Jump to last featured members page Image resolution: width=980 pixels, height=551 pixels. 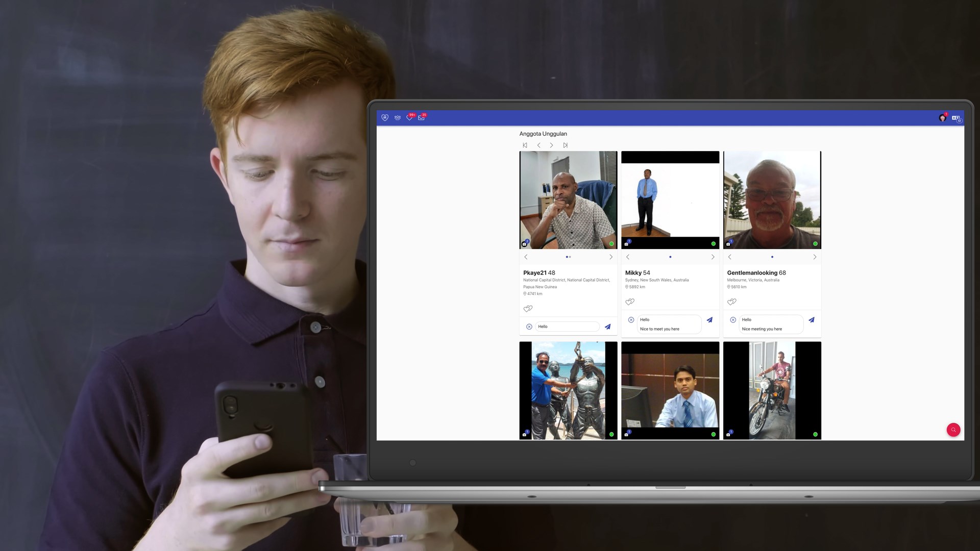[x=565, y=145]
